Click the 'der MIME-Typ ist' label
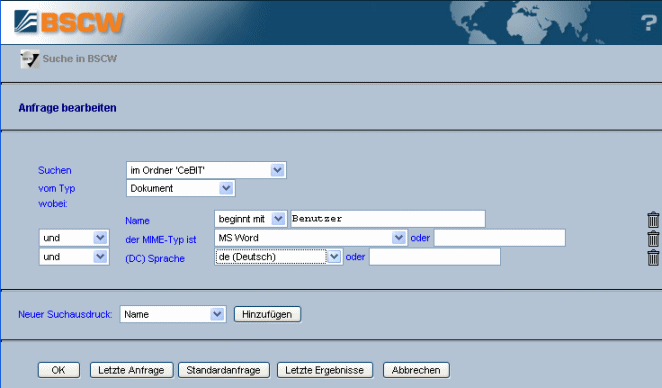The image size is (662, 388). (x=161, y=240)
